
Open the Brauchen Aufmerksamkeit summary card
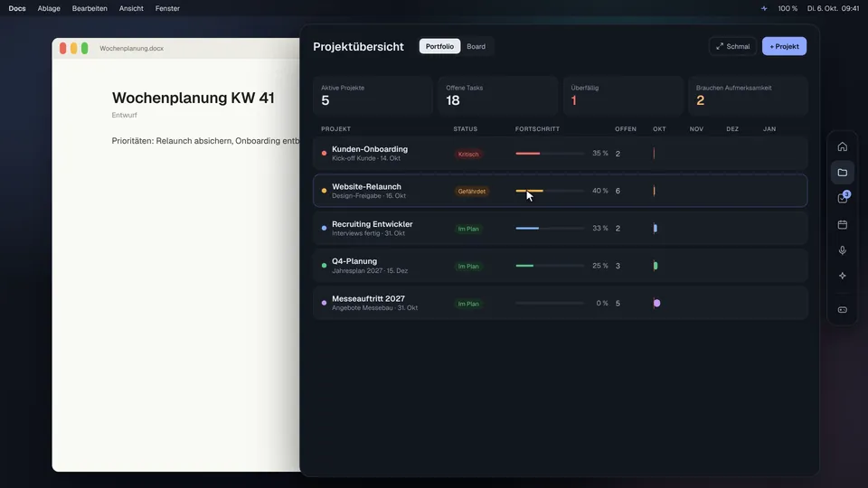pyautogui.click(x=748, y=96)
